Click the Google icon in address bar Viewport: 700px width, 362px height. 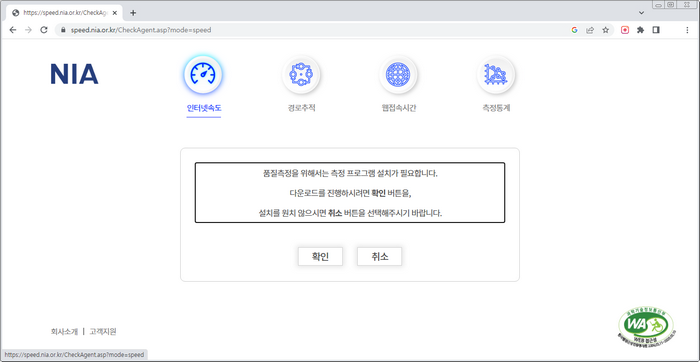point(575,30)
